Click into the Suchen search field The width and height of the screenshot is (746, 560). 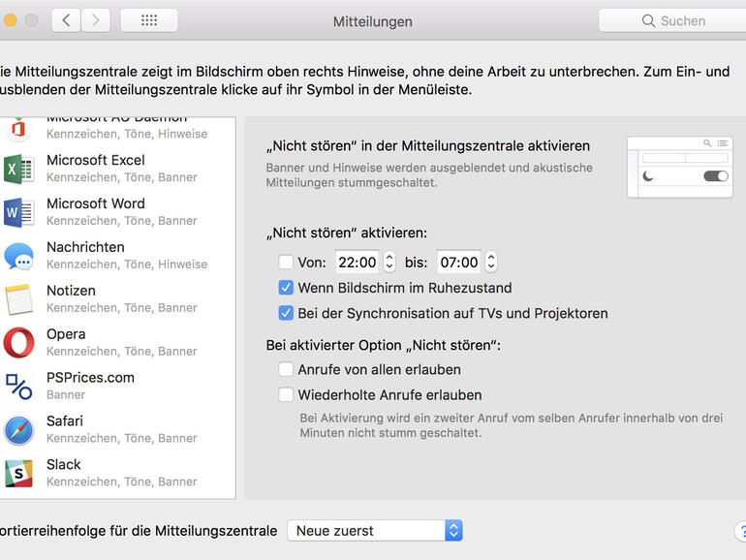click(x=672, y=20)
